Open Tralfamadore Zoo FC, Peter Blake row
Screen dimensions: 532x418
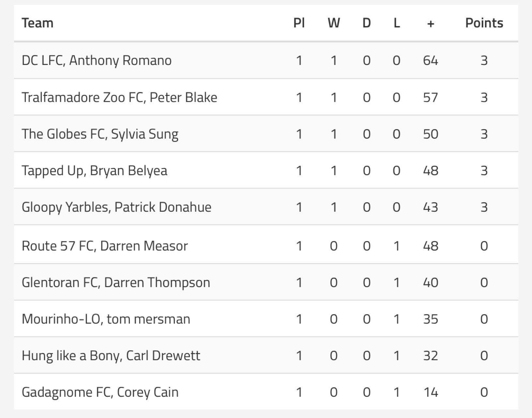click(266, 97)
